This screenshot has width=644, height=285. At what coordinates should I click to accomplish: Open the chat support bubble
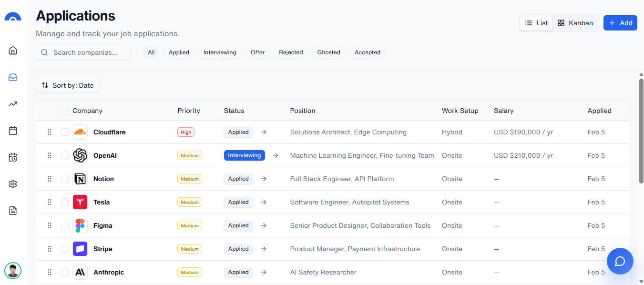click(620, 261)
